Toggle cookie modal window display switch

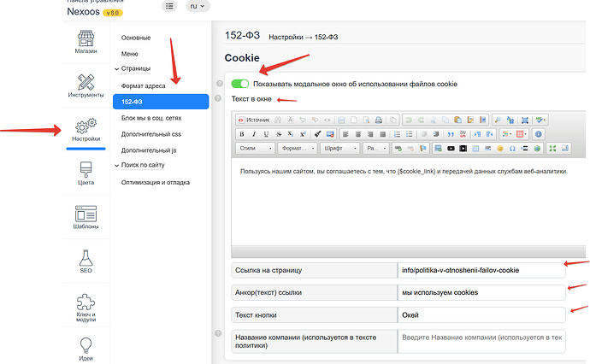point(240,84)
